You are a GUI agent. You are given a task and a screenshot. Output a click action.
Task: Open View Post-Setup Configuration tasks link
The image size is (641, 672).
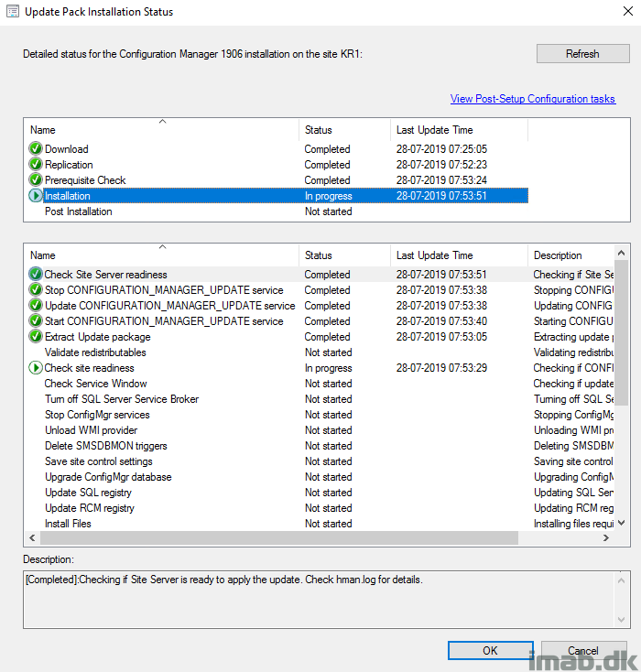click(x=533, y=99)
